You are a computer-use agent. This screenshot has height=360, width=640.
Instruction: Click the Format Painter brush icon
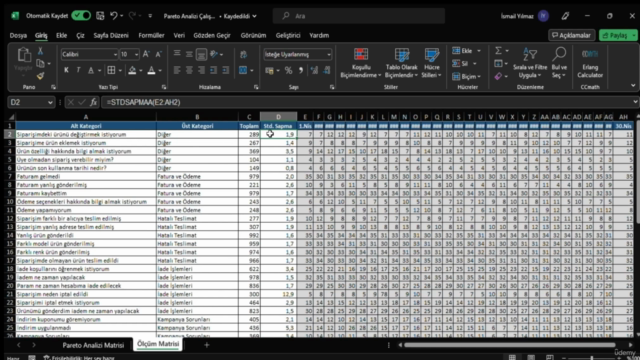pyautogui.click(x=40, y=76)
